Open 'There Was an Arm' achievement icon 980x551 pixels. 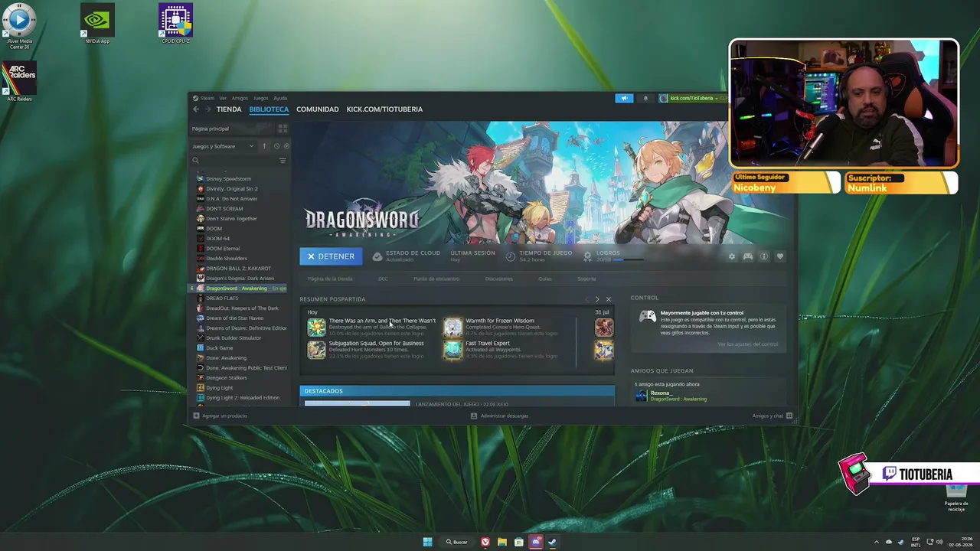point(316,328)
